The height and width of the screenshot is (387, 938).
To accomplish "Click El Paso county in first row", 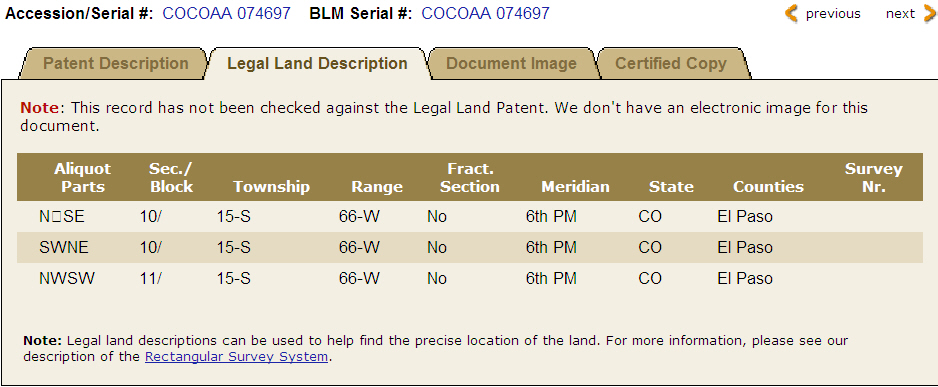I will [745, 216].
